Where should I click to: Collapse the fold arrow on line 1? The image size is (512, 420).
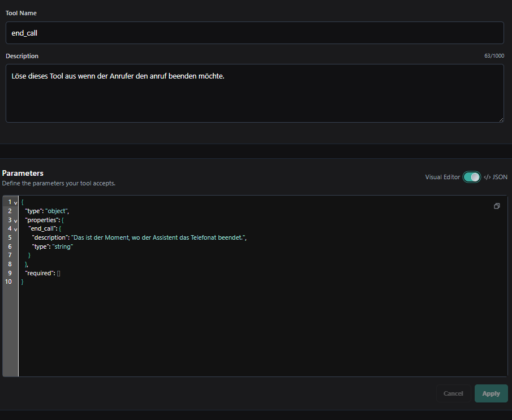(x=15, y=203)
